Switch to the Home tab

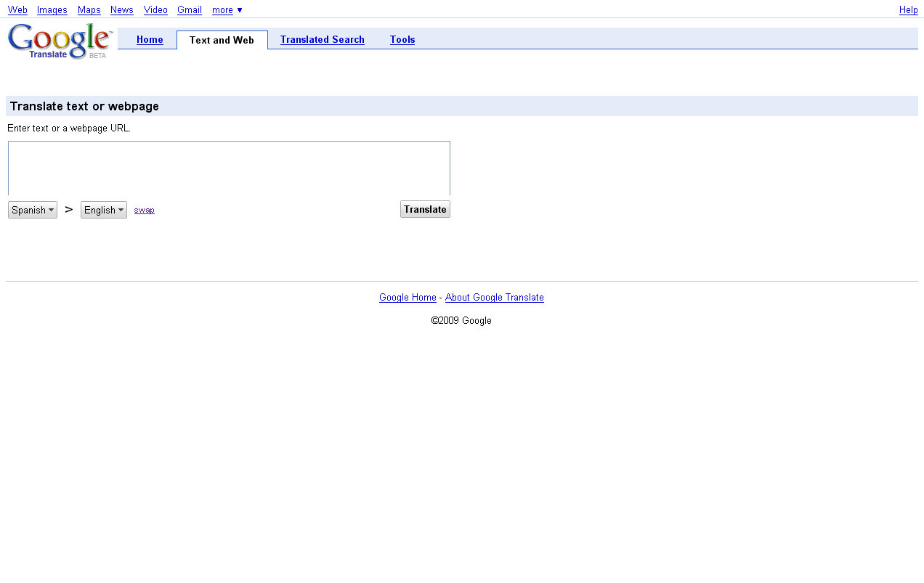[x=150, y=40]
